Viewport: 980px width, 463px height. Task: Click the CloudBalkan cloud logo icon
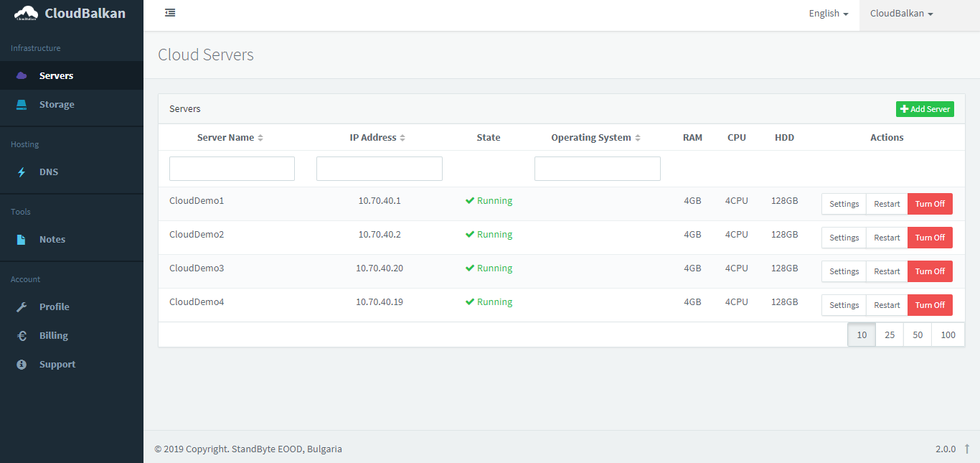click(26, 13)
